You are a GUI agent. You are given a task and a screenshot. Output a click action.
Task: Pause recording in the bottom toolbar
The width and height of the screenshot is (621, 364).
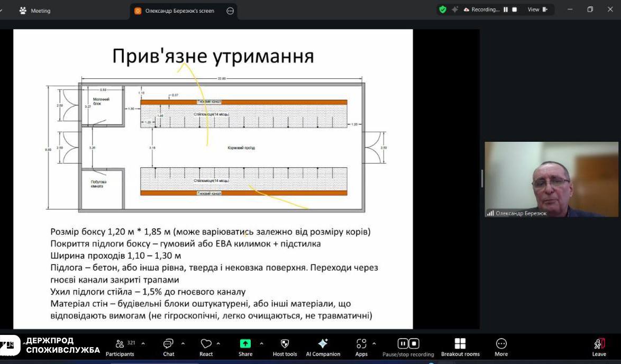(403, 343)
